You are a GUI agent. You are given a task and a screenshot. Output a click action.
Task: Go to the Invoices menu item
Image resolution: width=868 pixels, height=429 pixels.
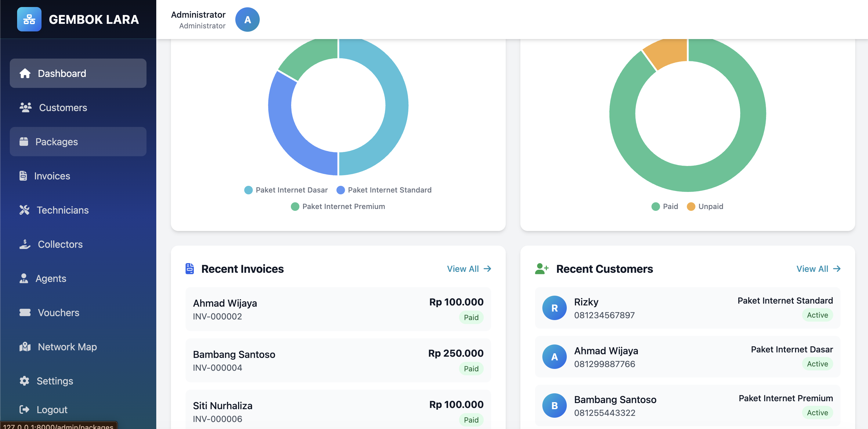coord(52,176)
